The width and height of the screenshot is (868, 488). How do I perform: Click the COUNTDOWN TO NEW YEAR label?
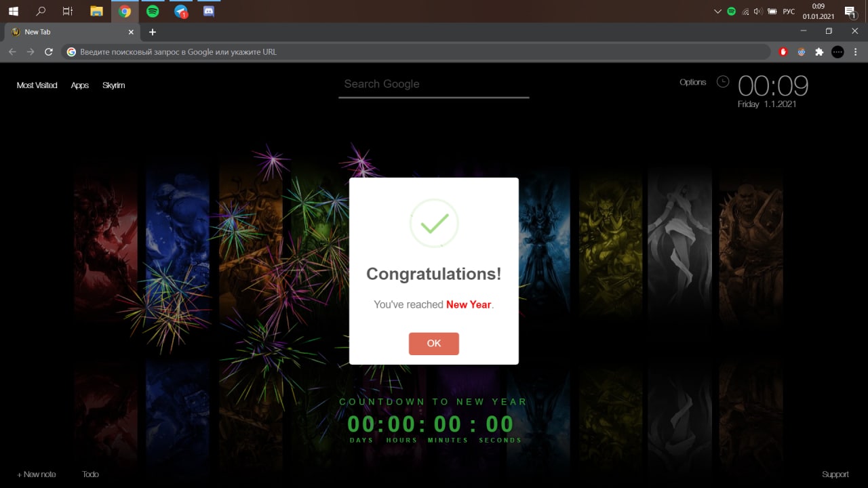(433, 402)
